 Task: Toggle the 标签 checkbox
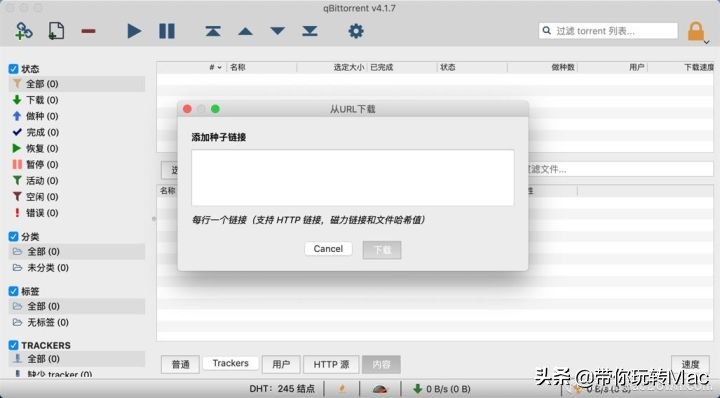[13, 291]
